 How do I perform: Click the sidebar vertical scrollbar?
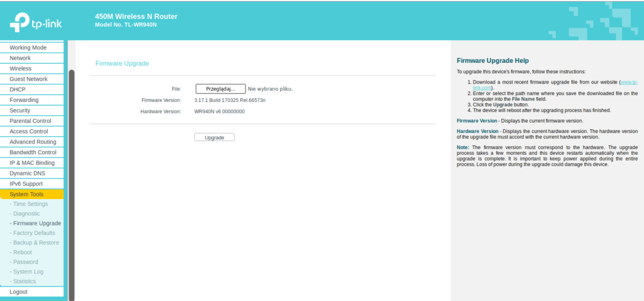71,183
